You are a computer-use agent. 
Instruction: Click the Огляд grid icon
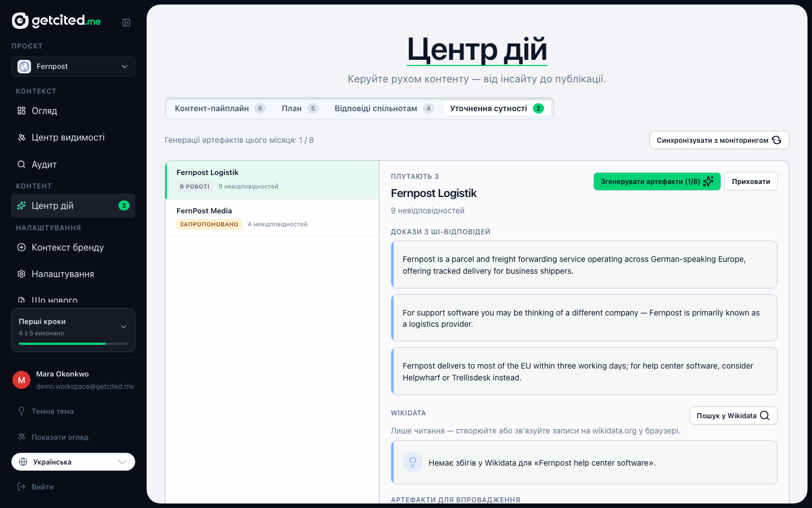21,111
